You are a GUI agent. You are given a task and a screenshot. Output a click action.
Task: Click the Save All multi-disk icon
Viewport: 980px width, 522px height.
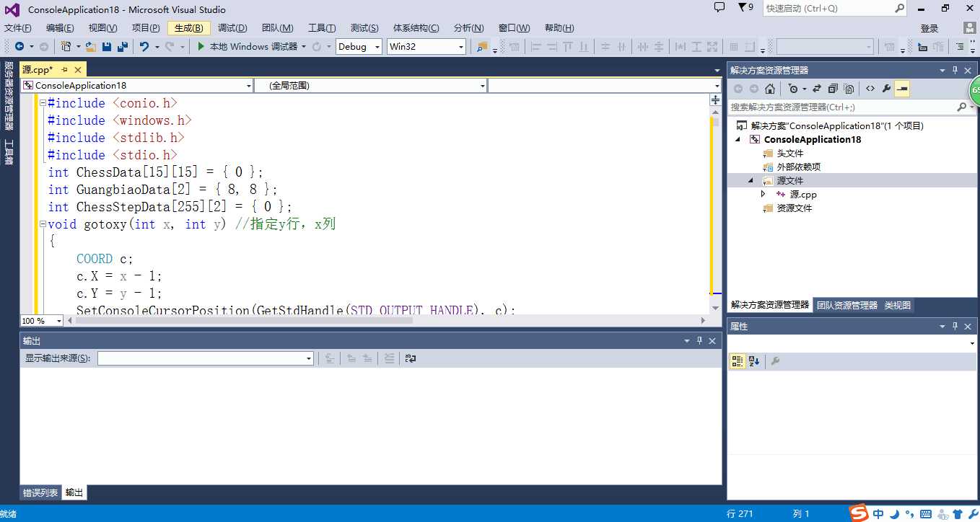coord(123,47)
